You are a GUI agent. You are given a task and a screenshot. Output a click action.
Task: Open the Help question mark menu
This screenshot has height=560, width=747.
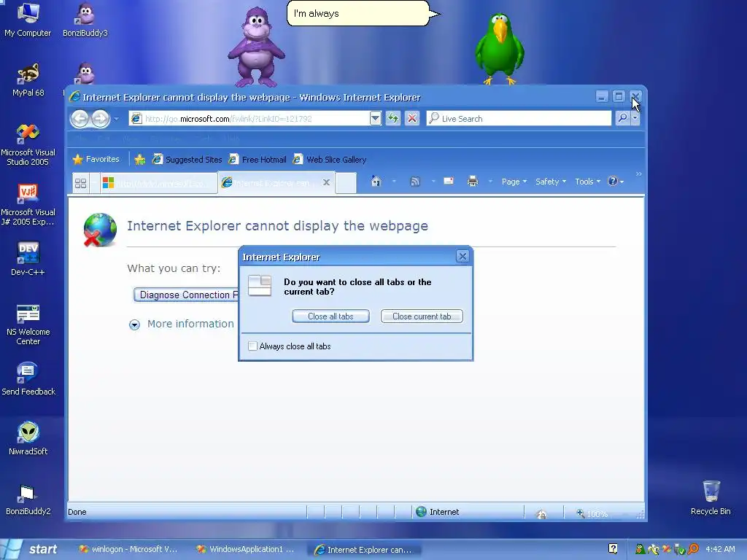tap(616, 182)
